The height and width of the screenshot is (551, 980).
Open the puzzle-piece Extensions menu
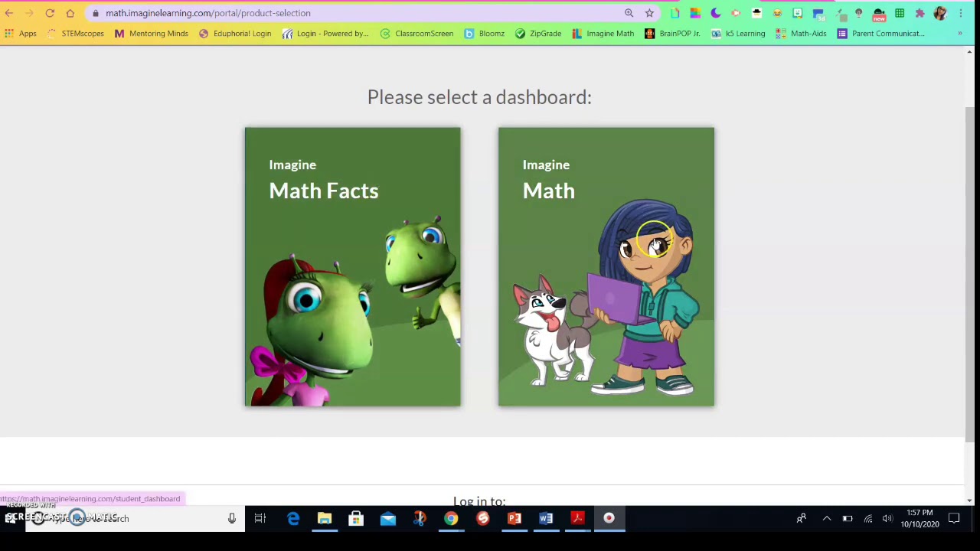[920, 13]
